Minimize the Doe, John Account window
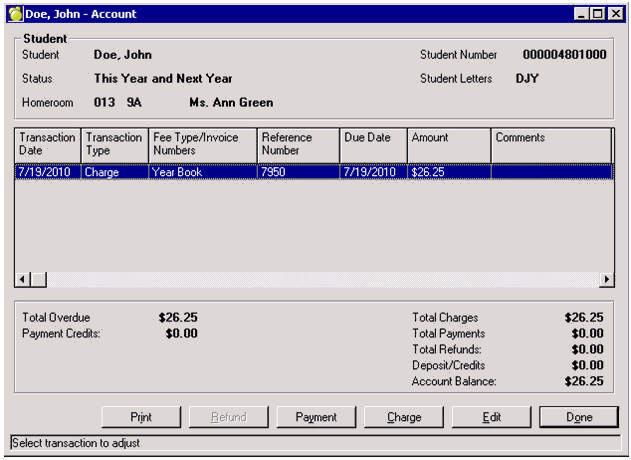 point(583,15)
